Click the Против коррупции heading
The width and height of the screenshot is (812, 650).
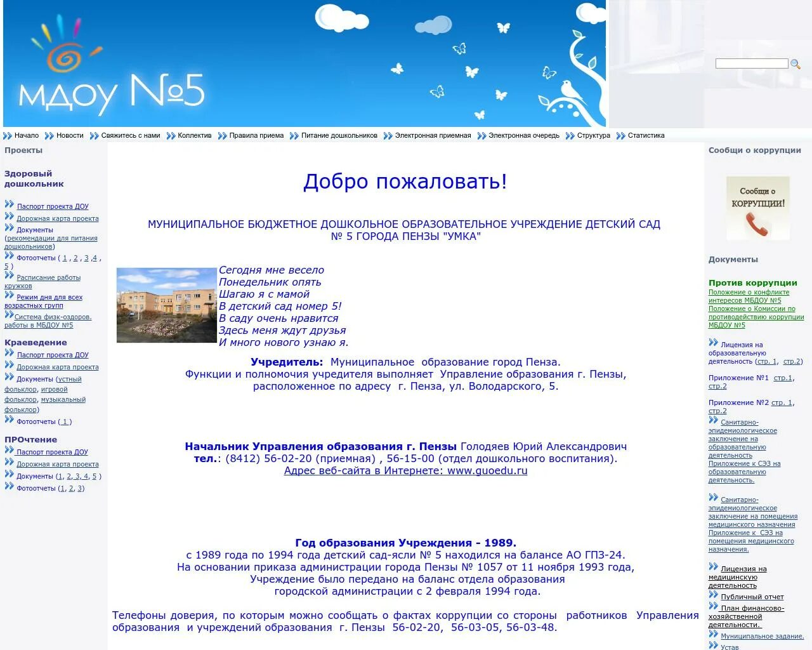[753, 283]
